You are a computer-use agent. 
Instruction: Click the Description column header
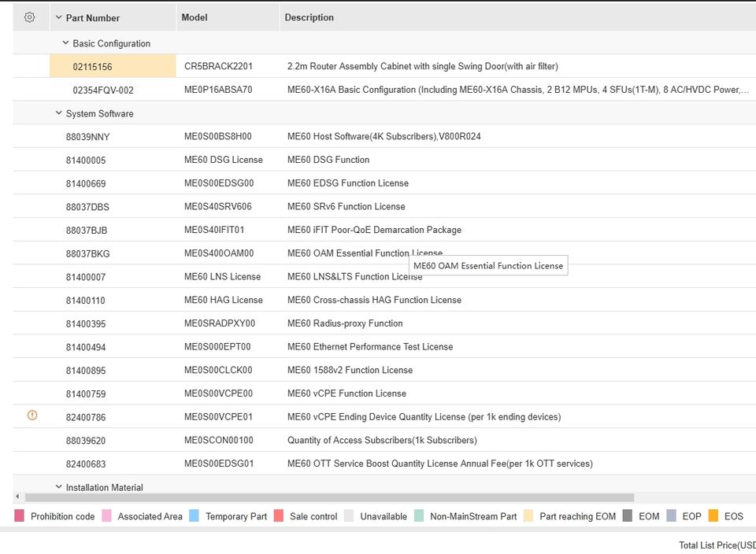(x=309, y=17)
